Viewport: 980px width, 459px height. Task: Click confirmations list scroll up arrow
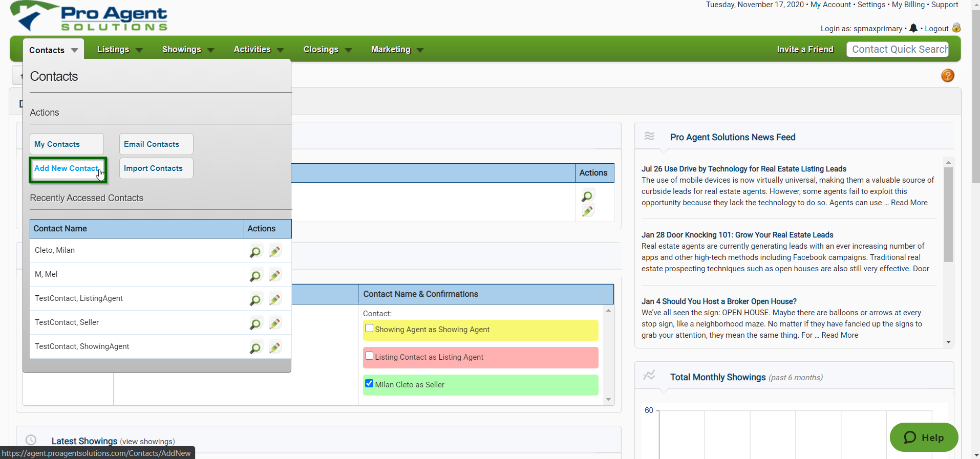tap(608, 311)
